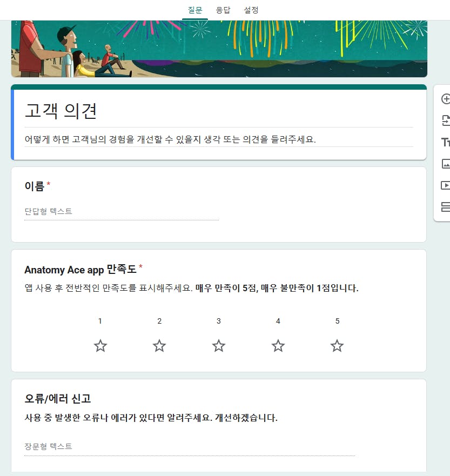Click the 장문형 텍스트 answer field

point(190,447)
